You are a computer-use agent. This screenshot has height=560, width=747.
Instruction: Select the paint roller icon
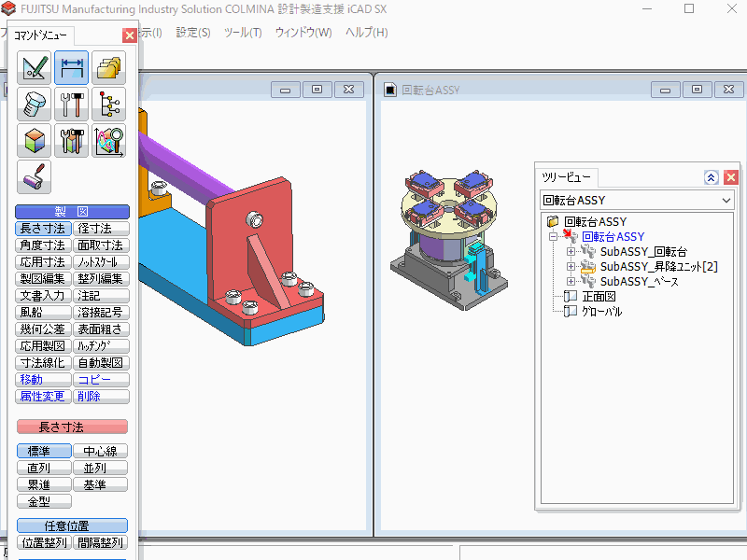point(35,176)
